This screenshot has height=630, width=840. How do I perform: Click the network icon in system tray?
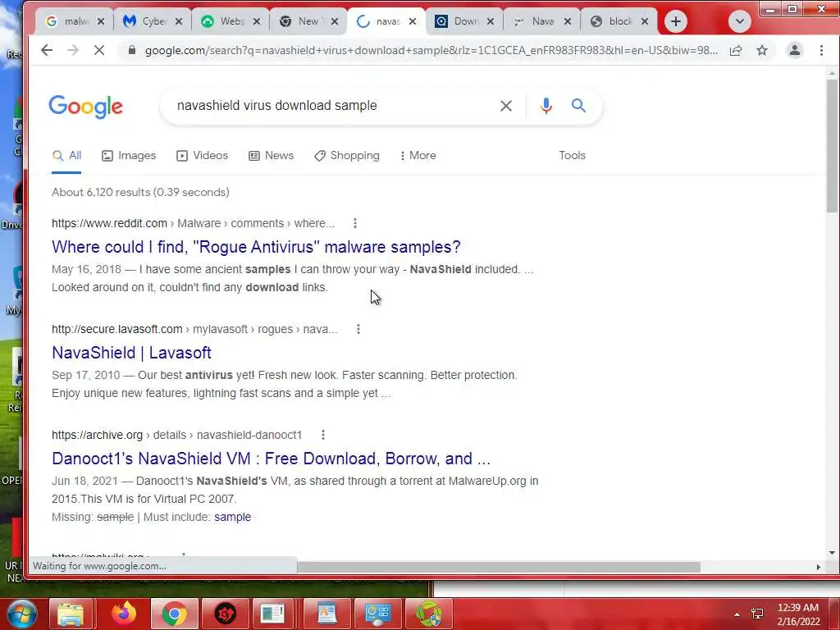pos(757,614)
